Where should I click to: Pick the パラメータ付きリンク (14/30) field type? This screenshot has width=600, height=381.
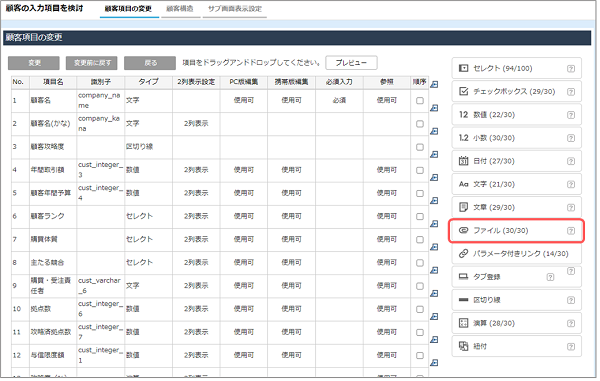516,254
